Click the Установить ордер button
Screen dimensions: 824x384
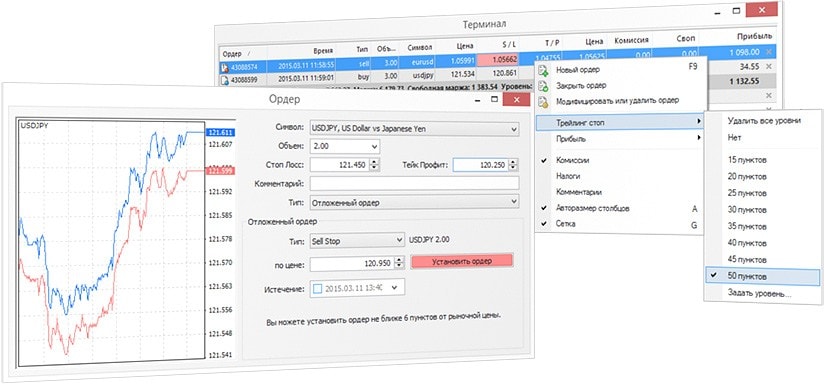[x=462, y=261]
